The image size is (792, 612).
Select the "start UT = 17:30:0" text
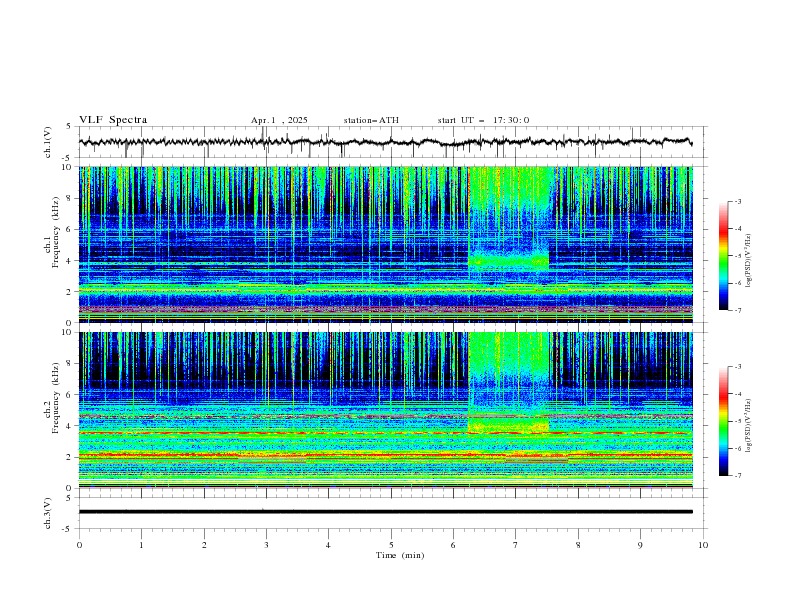pyautogui.click(x=483, y=120)
